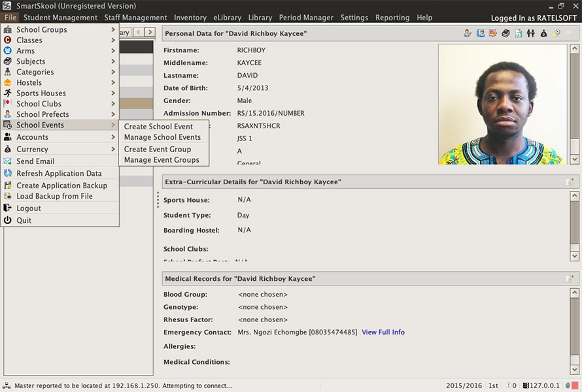Edit the Medical Records section

[570, 278]
